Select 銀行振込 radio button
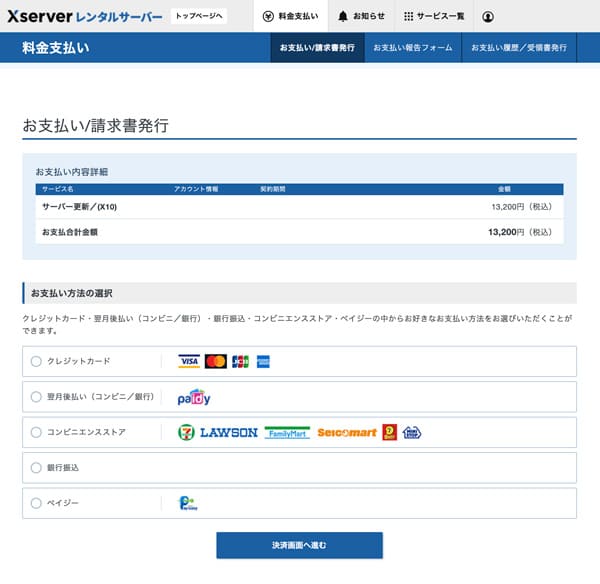This screenshot has height=584, width=600. (37, 467)
